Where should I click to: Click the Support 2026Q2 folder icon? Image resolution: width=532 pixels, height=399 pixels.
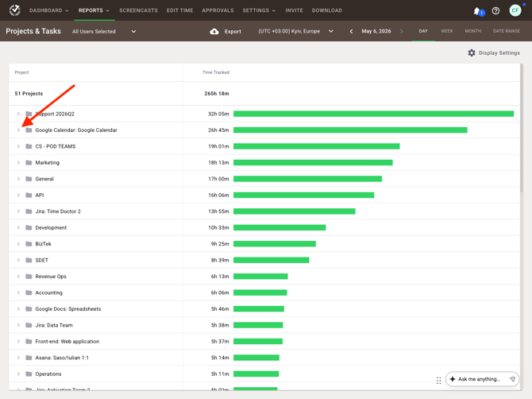coord(29,114)
